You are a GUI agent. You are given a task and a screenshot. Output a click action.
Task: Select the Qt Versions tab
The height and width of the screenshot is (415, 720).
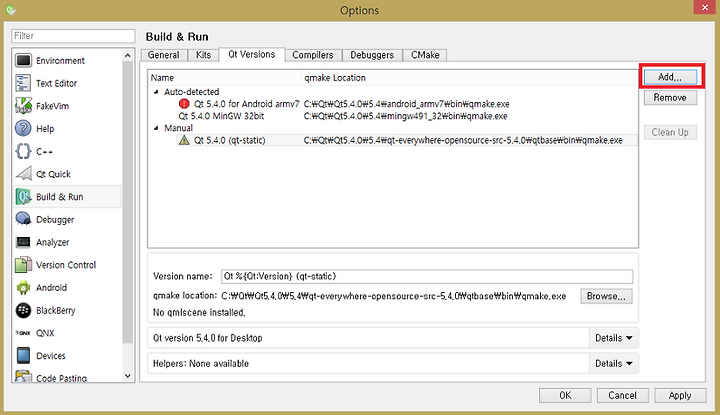point(252,54)
